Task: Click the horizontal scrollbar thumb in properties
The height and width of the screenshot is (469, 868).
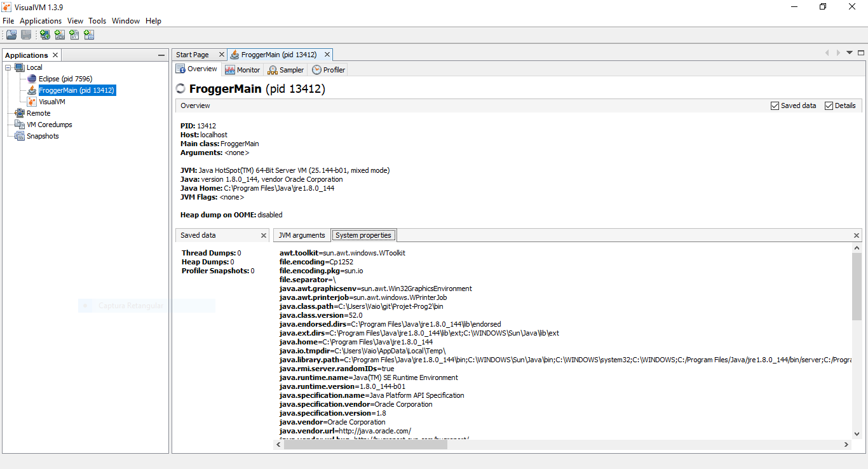Action: pyautogui.click(x=365, y=445)
